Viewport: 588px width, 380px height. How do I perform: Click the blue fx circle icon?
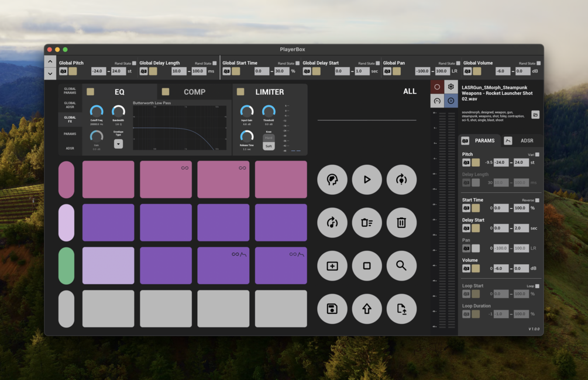coord(451,101)
